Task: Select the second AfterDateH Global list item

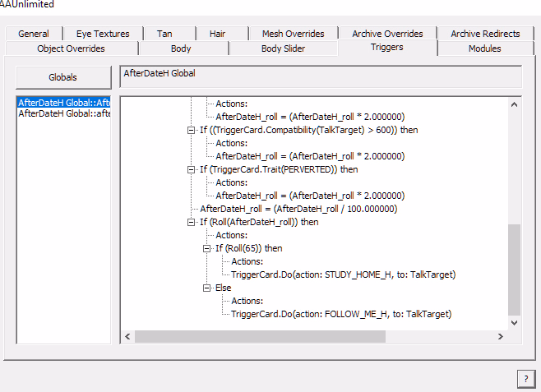Action: coord(64,114)
